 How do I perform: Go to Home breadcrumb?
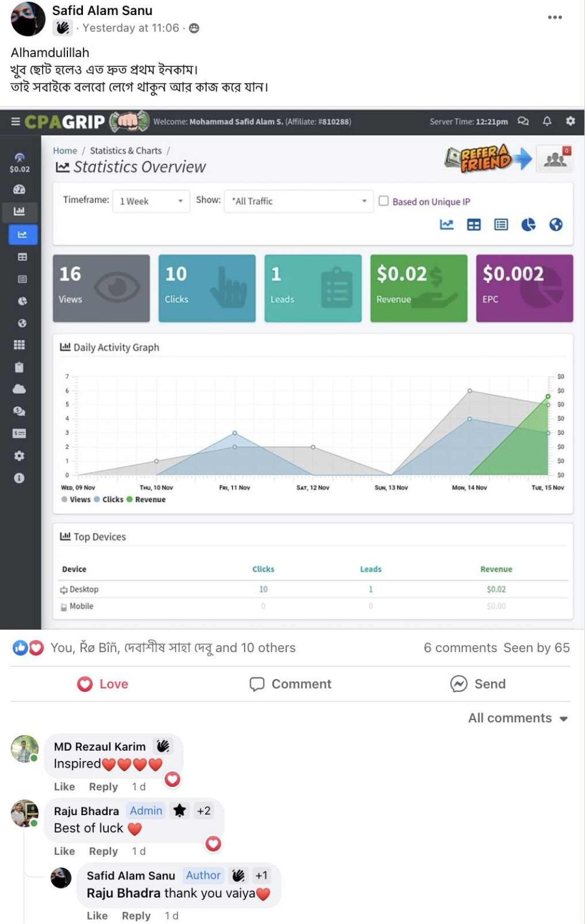(x=65, y=150)
